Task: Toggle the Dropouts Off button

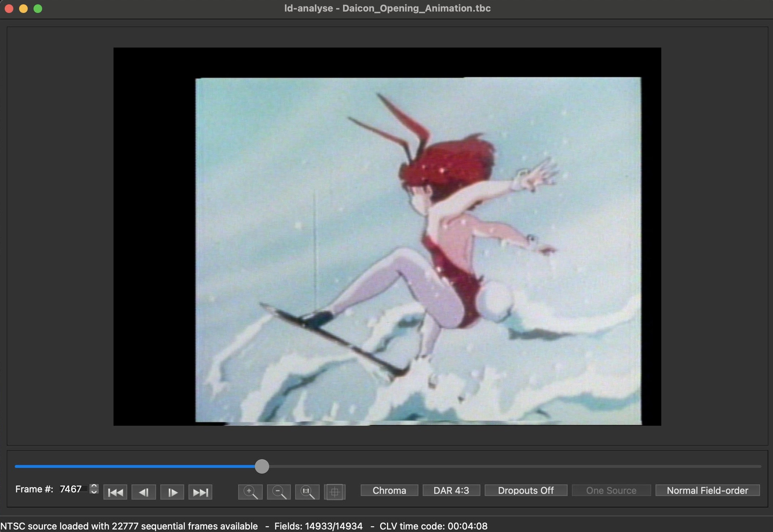Action: [526, 491]
